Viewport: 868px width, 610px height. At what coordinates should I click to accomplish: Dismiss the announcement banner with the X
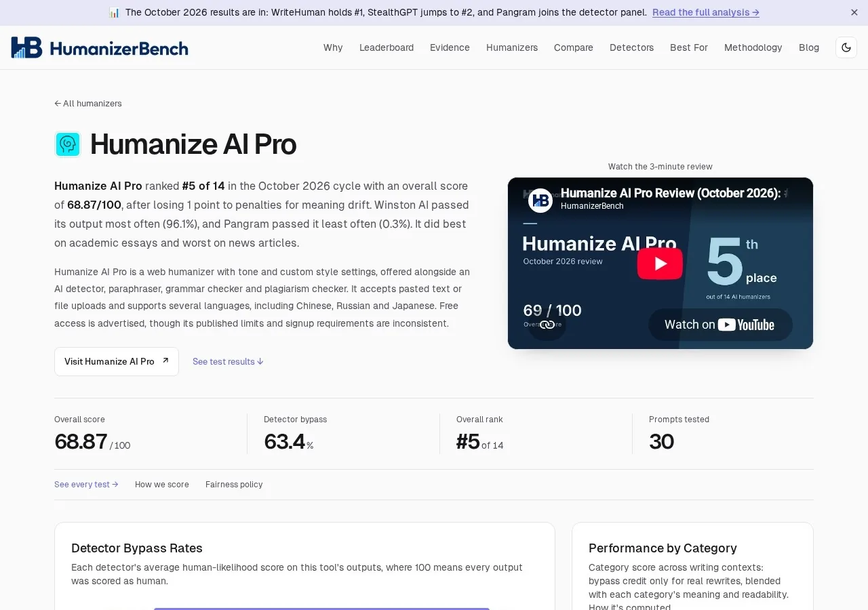854,12
